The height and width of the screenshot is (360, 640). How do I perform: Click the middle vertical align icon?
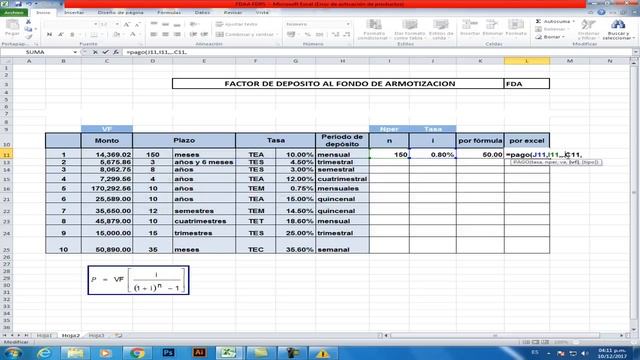tap(165, 24)
